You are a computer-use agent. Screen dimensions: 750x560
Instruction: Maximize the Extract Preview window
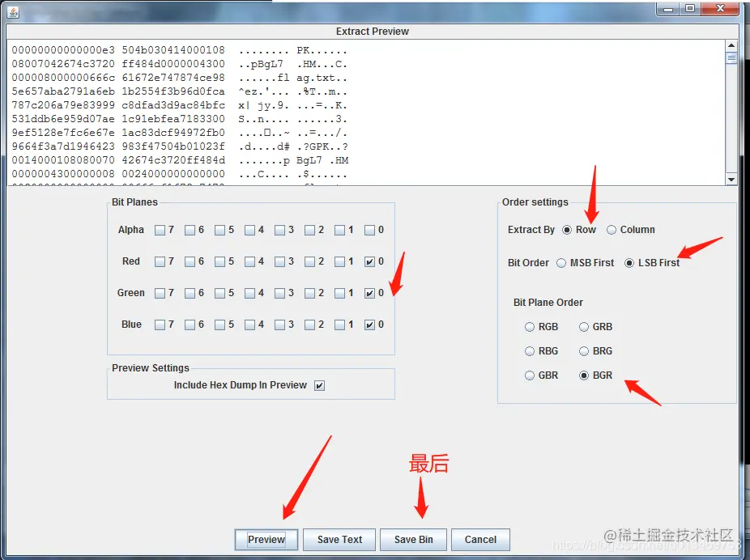(x=690, y=9)
